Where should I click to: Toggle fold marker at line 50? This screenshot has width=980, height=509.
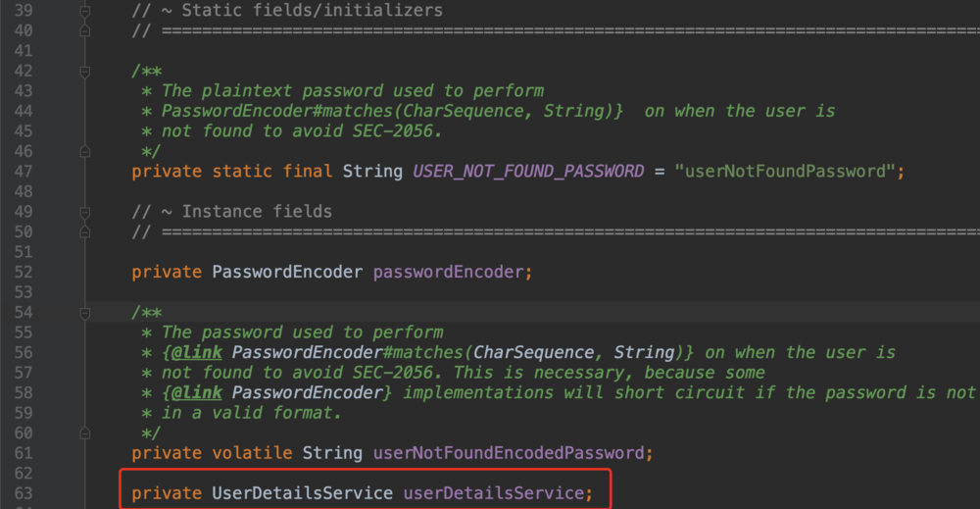tap(85, 231)
